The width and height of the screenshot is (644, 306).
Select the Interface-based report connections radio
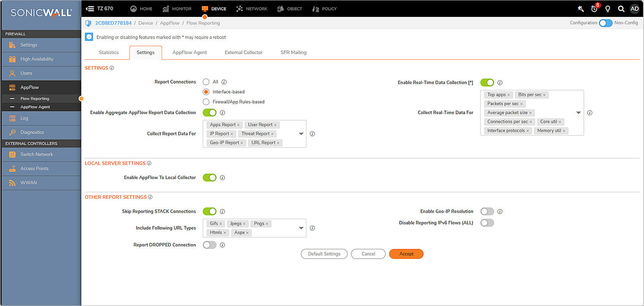[206, 92]
